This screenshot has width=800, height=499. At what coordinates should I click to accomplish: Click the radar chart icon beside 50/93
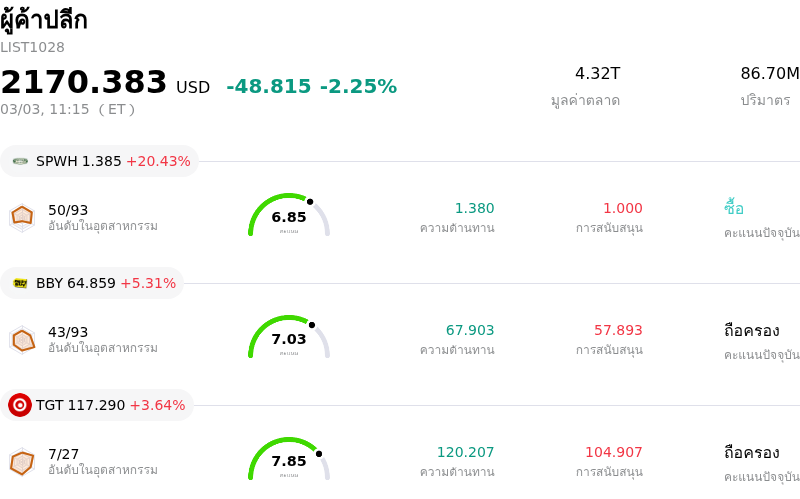pos(22,216)
